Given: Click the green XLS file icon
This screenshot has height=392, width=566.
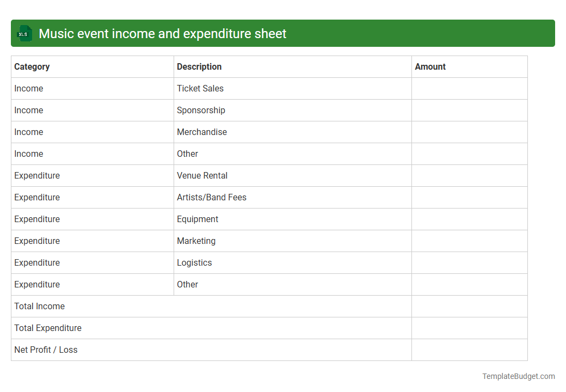Looking at the screenshot, I should [24, 33].
